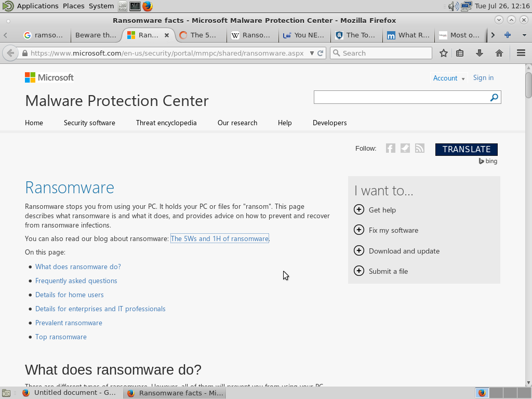Expand the Download and update section
The image size is (532, 399).
coord(358,251)
